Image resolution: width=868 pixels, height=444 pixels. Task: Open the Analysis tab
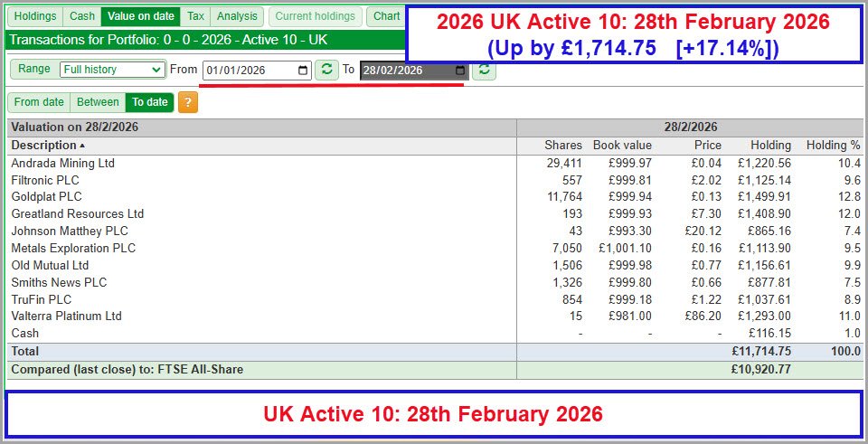click(x=237, y=16)
